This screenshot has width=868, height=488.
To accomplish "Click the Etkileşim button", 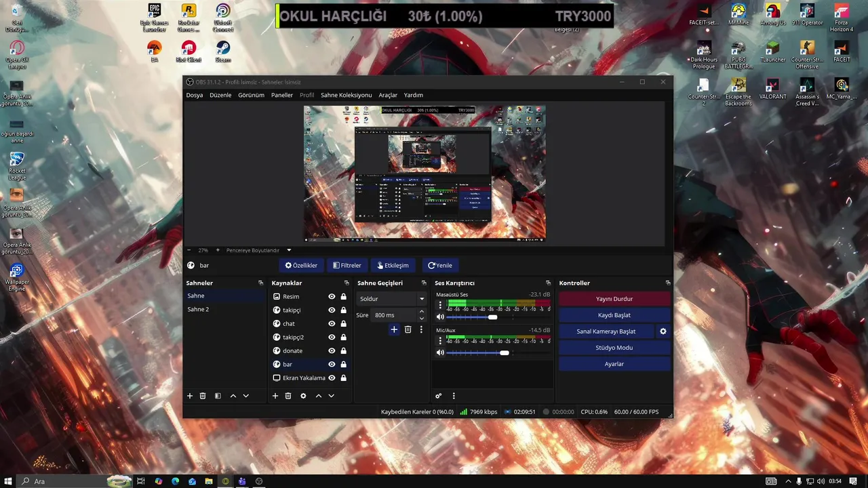I will coord(393,266).
